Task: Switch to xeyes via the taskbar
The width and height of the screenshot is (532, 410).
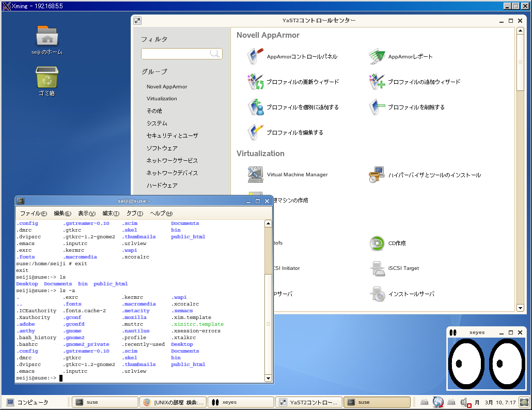Action: click(x=241, y=402)
